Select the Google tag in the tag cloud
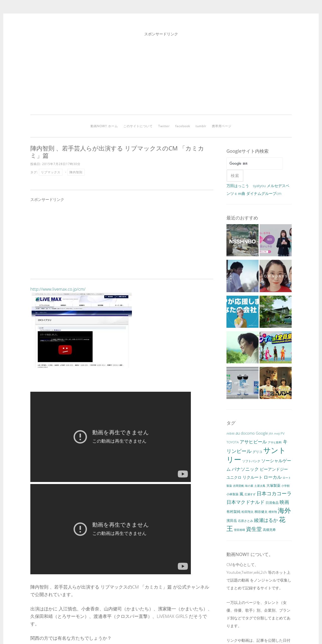 pyautogui.click(x=262, y=433)
